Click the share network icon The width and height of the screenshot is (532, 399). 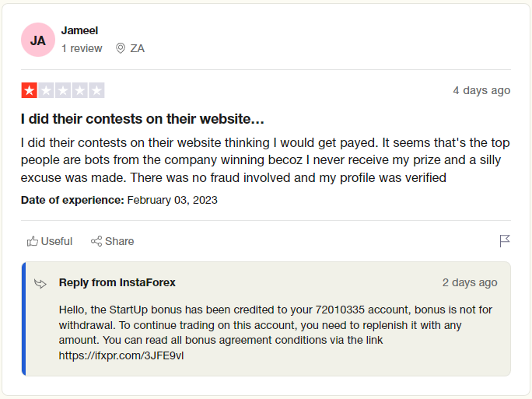[96, 241]
